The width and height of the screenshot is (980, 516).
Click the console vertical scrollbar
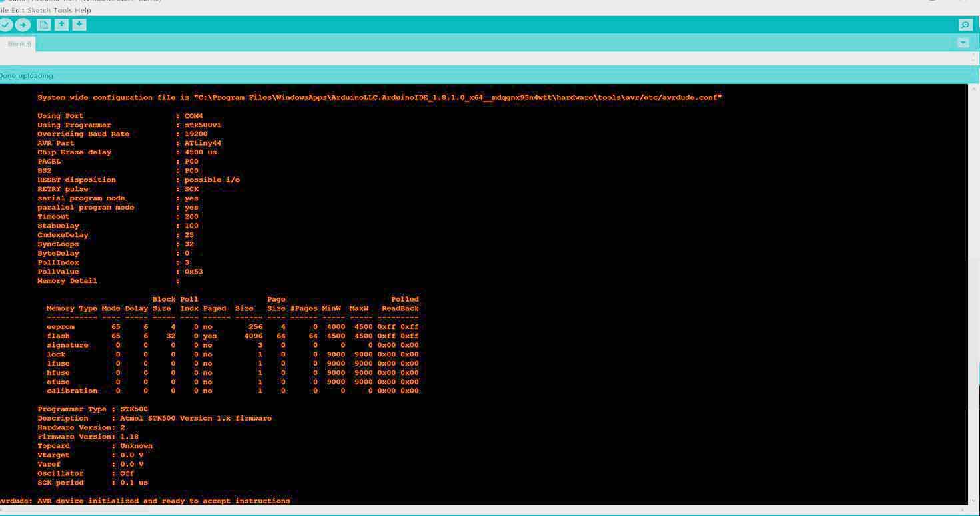(973, 293)
